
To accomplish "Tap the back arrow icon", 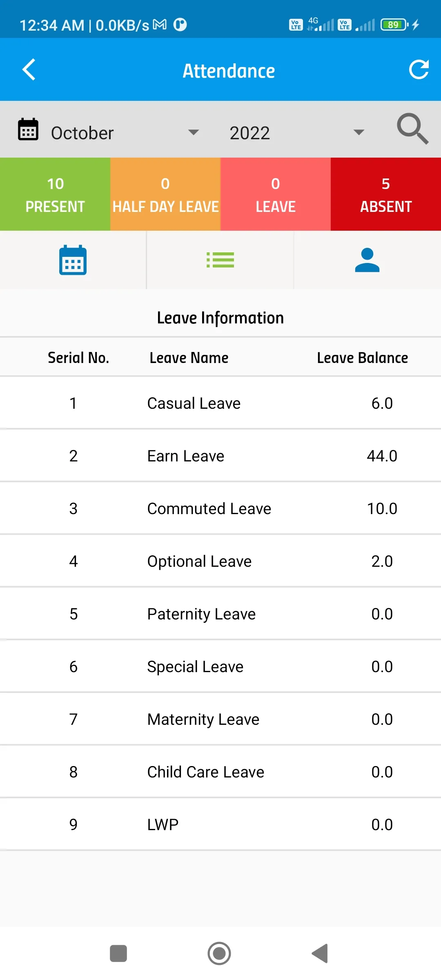I will pyautogui.click(x=29, y=70).
